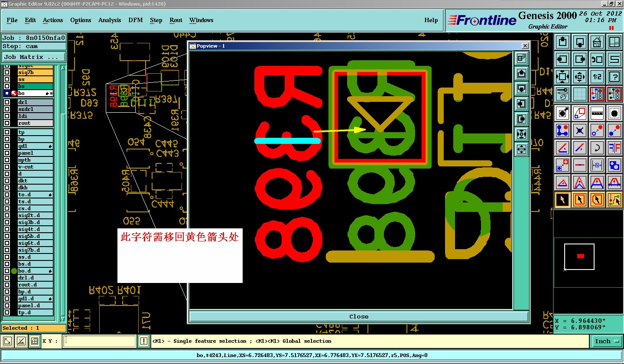
Task: Open the Step menu
Action: [x=156, y=20]
